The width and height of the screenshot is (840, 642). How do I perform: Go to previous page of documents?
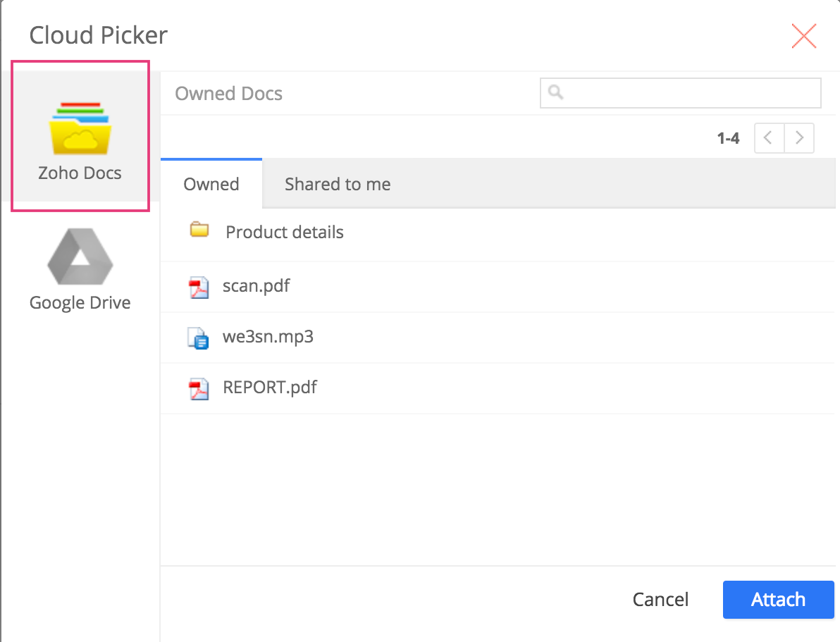point(769,138)
